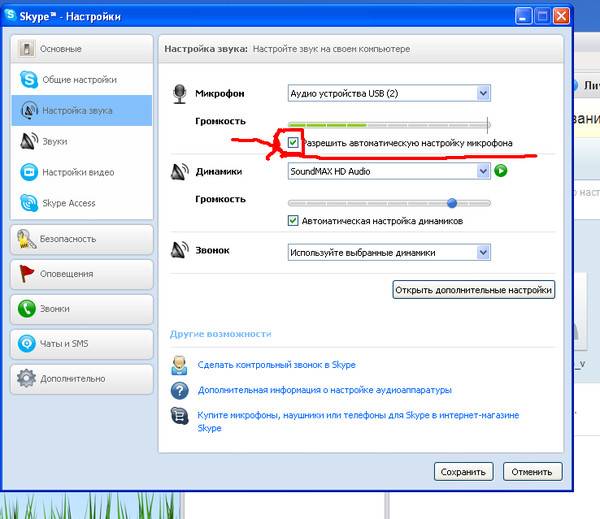Screen dimensions: 600x519
Task: Open Skype Access settings
Action: [x=82, y=203]
